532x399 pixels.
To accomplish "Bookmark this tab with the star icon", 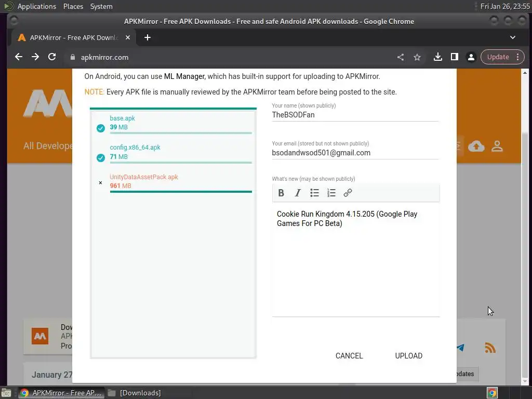I will [417, 57].
